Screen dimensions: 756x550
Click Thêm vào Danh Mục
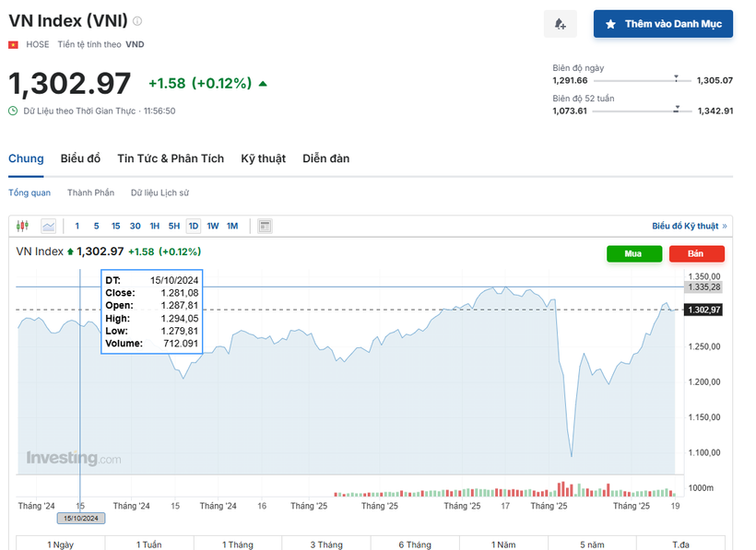[x=663, y=23]
